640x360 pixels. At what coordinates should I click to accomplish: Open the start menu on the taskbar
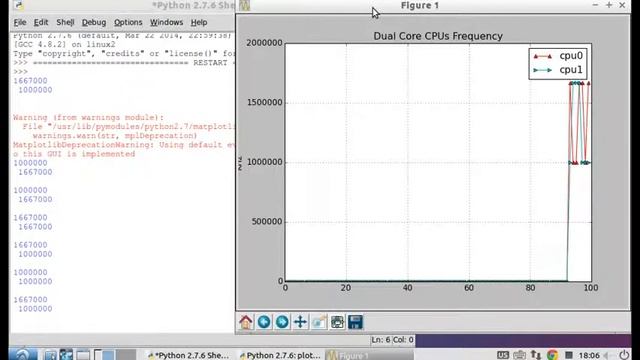click(x=22, y=355)
